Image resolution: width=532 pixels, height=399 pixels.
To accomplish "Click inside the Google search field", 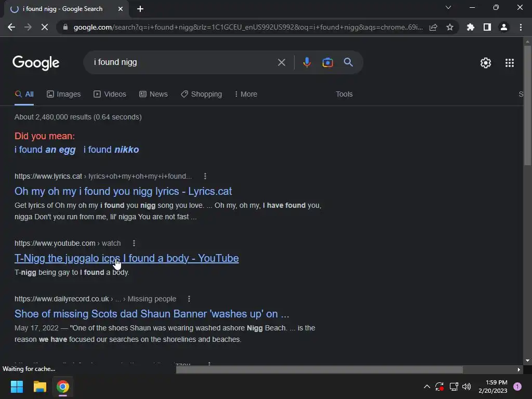I will coord(183,62).
